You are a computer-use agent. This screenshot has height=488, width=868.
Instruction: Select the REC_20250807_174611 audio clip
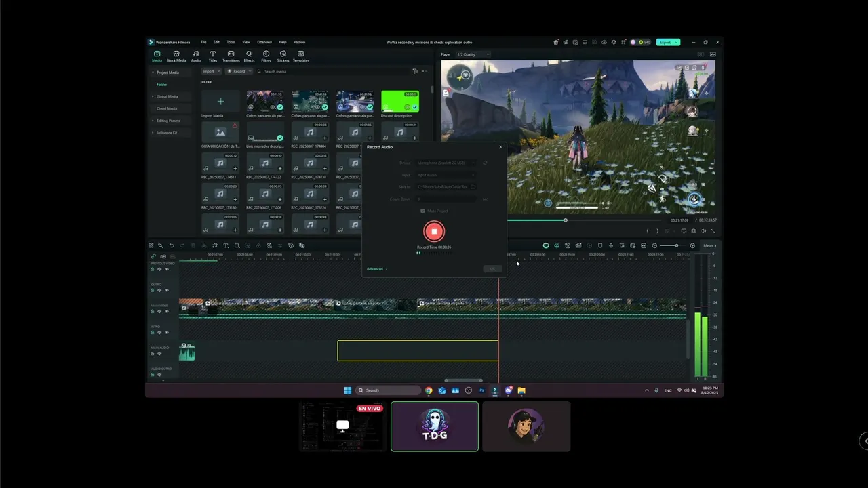220,163
